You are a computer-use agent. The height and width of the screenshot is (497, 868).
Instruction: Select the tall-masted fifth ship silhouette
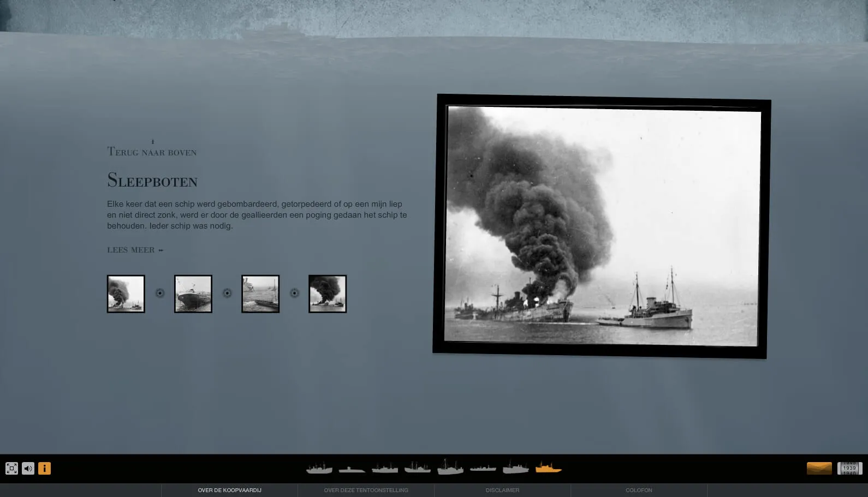(x=450, y=466)
